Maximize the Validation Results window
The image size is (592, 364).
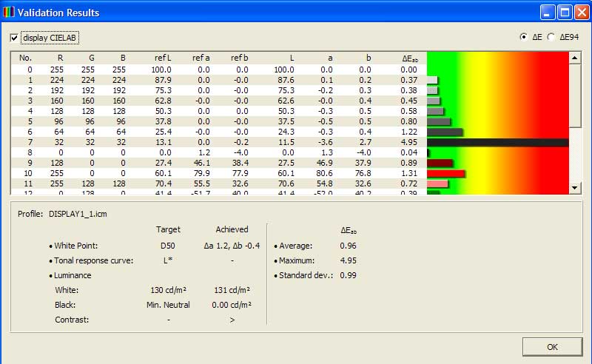pos(565,13)
